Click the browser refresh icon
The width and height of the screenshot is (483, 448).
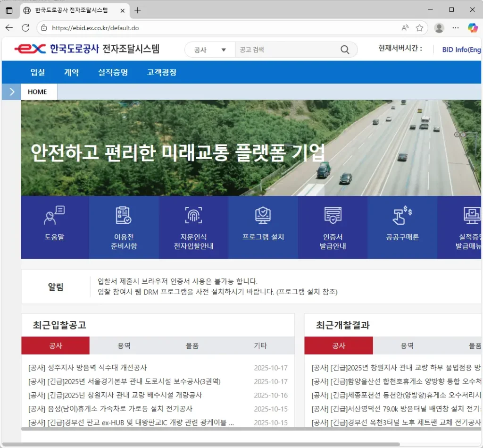(x=25, y=28)
